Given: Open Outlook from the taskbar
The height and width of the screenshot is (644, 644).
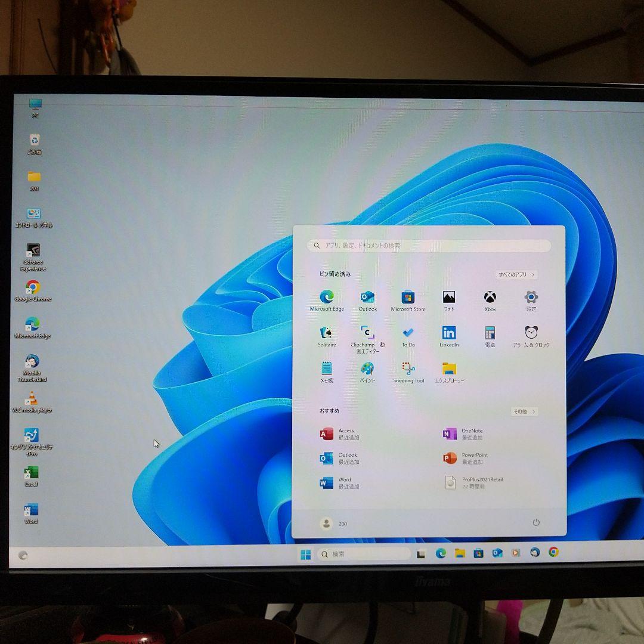Looking at the screenshot, I should pos(497,553).
